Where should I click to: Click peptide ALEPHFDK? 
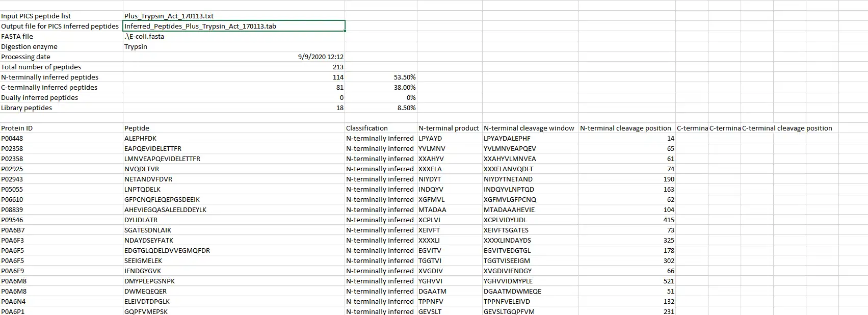tap(234, 138)
